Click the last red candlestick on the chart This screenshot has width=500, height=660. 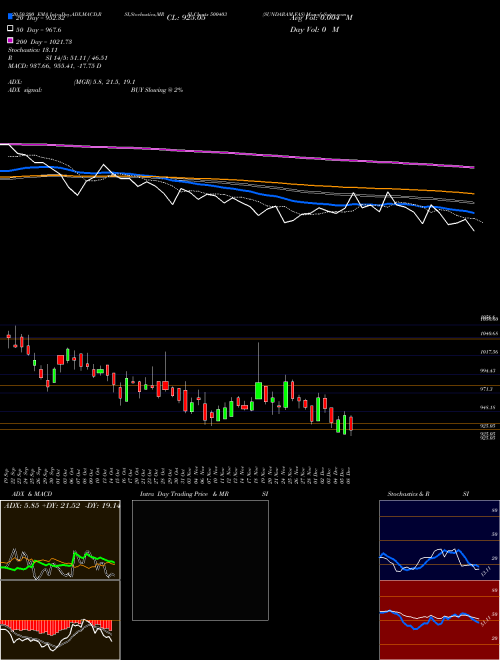click(x=351, y=424)
